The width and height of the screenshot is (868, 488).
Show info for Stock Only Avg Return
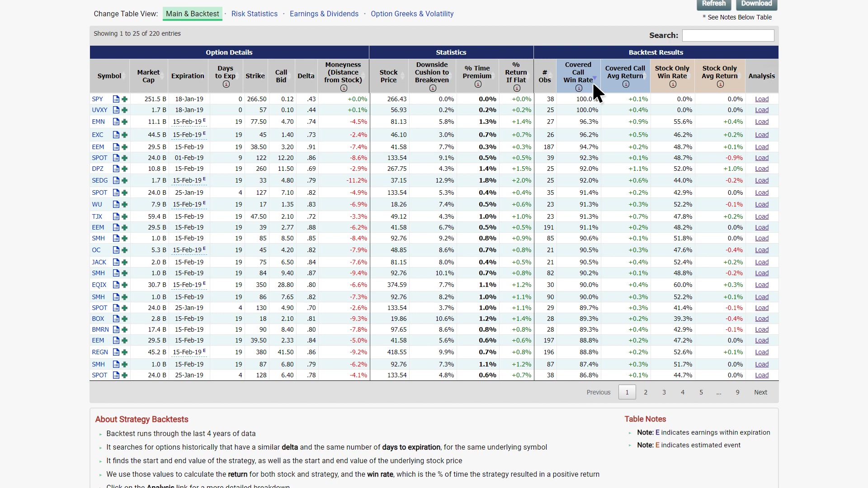(x=720, y=84)
